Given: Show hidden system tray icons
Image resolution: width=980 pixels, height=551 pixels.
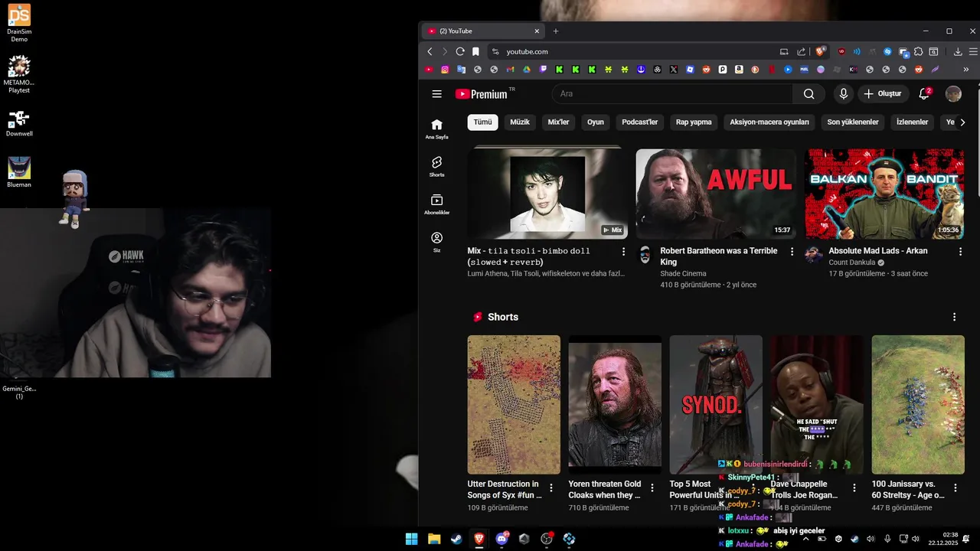Looking at the screenshot, I should (x=805, y=539).
